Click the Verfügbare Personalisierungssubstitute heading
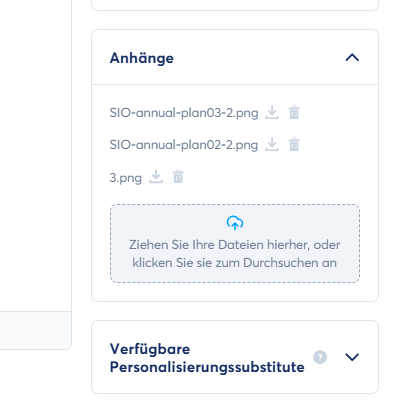Screen dimensions: 407x401 pyautogui.click(x=207, y=358)
